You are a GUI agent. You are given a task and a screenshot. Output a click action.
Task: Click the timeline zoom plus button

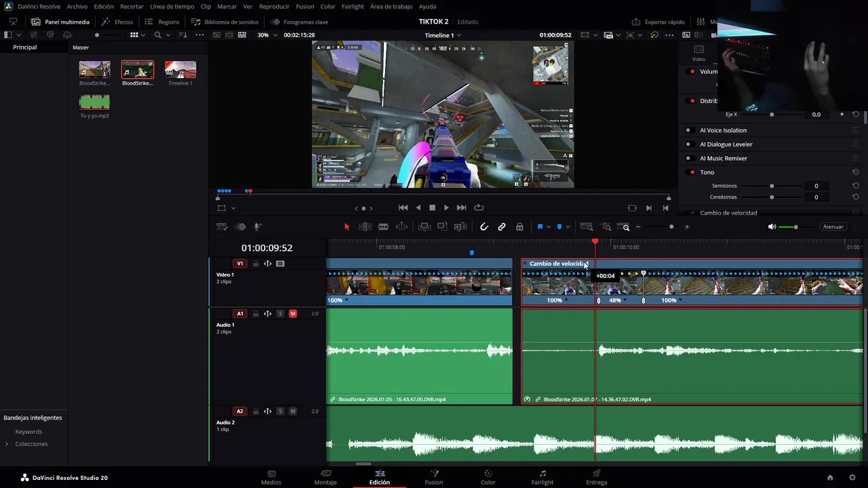pyautogui.click(x=687, y=227)
